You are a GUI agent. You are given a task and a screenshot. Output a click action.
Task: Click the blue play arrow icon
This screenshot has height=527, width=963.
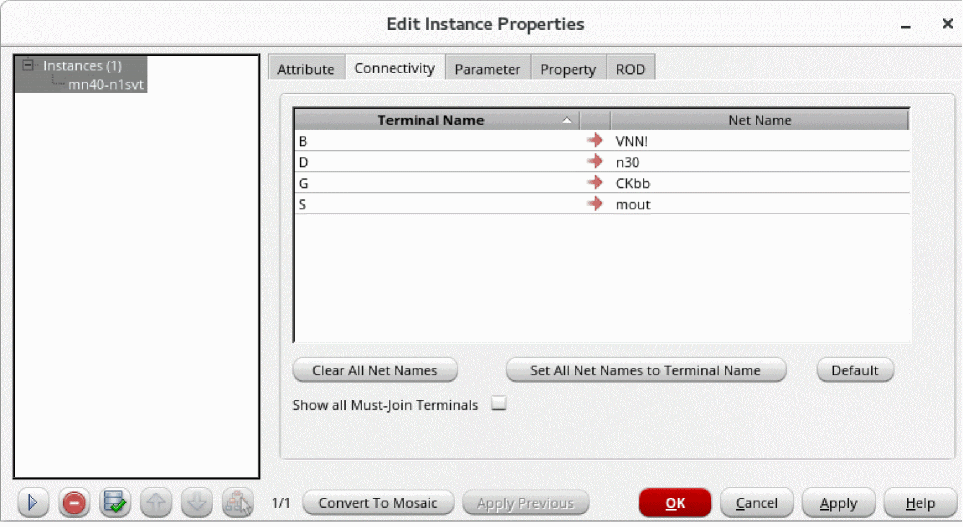pos(33,503)
